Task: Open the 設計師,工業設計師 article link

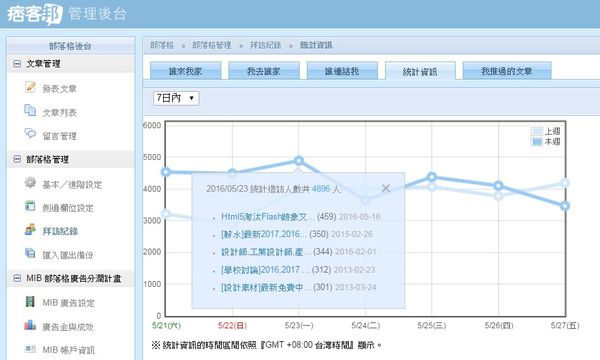Action: coord(266,252)
